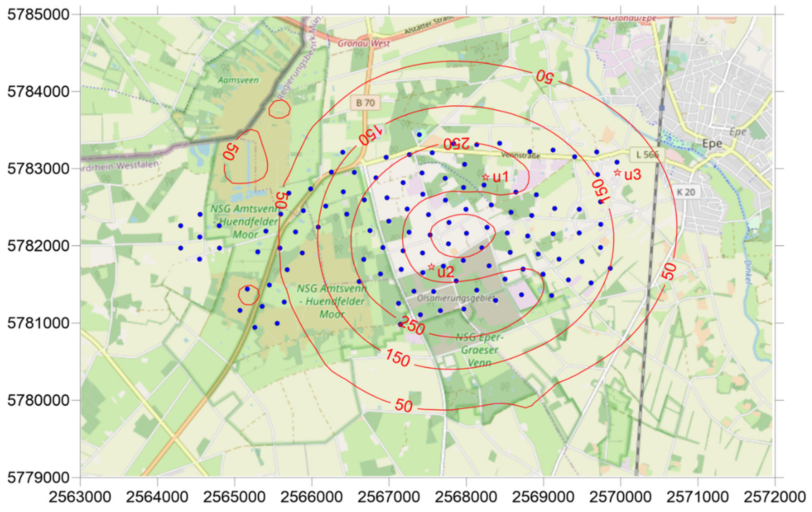Viewport: 812px width, 512px height.
Task: Click the red star marker u1
Action: tap(485, 177)
